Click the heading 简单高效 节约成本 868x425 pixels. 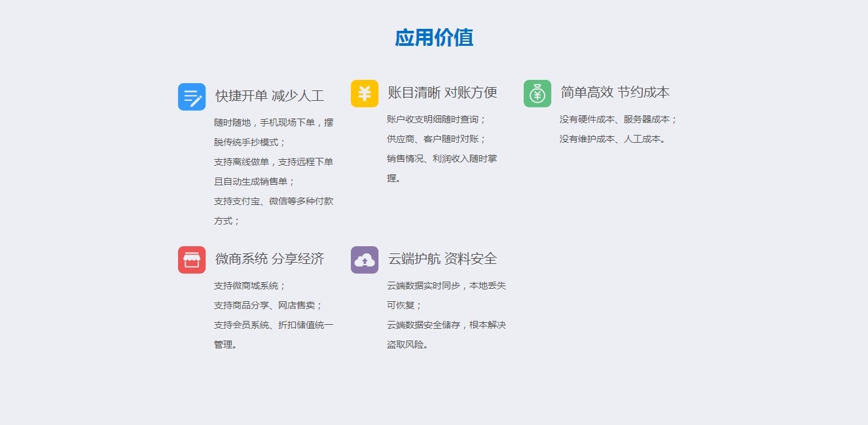point(615,92)
